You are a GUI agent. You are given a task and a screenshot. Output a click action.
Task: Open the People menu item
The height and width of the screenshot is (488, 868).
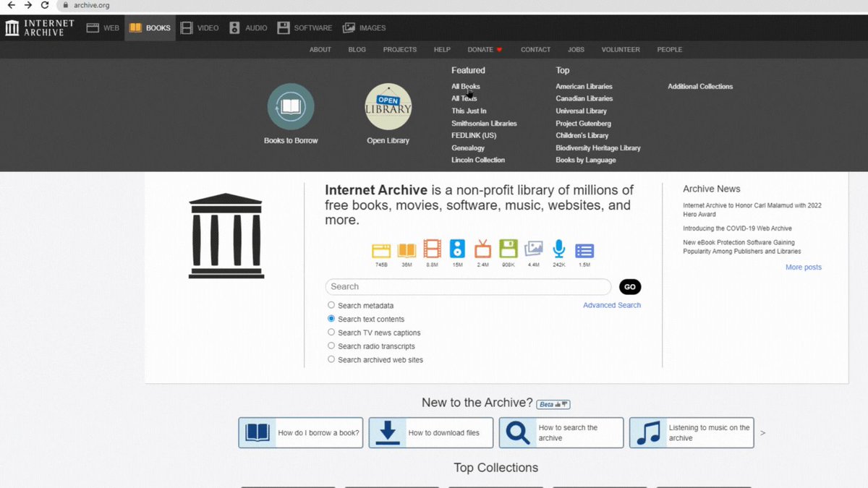[x=670, y=50]
